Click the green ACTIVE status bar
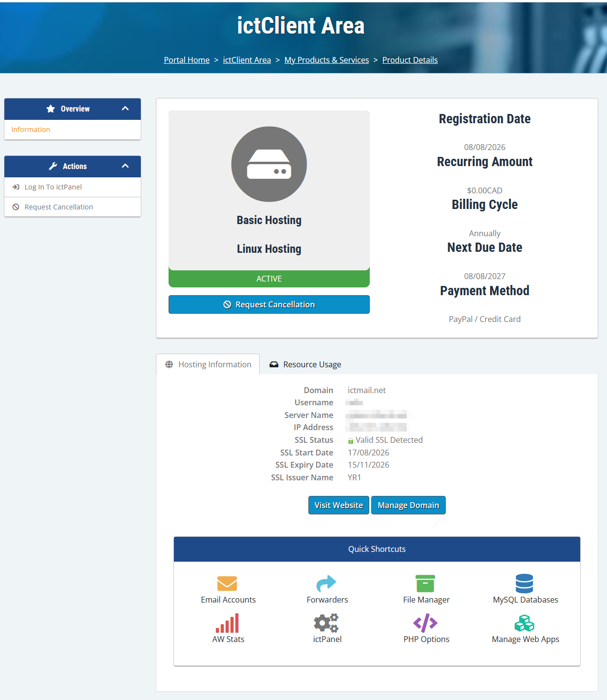607x700 pixels. click(x=269, y=279)
